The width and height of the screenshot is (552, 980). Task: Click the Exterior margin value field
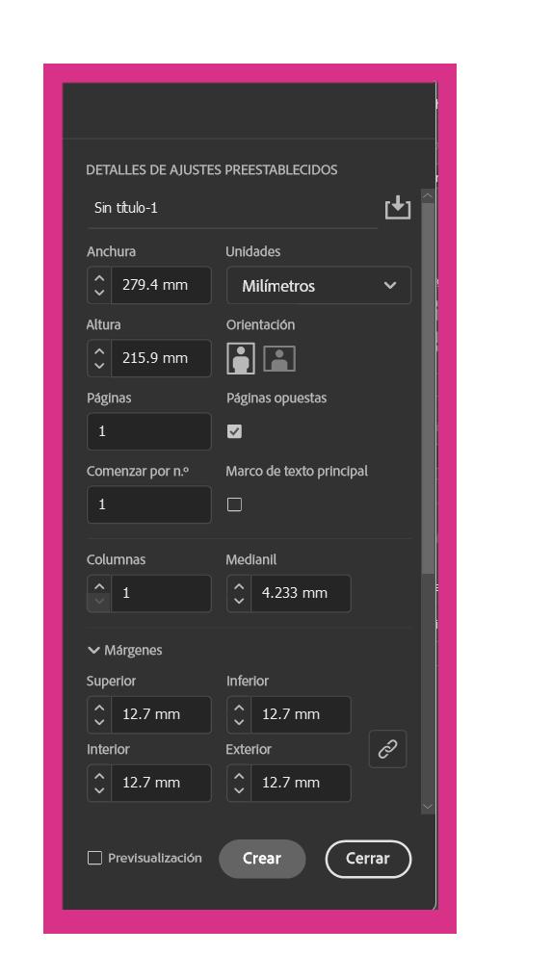(301, 783)
